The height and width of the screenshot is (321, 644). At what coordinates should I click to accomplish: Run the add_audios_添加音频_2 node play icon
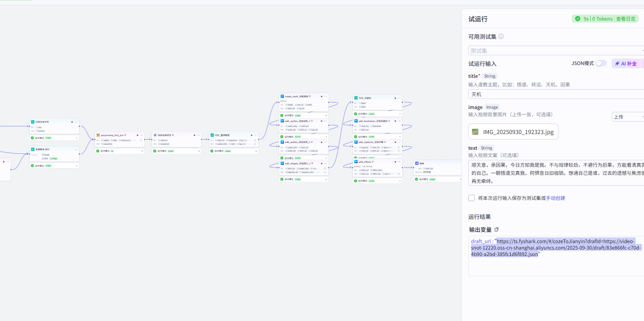[x=322, y=142]
